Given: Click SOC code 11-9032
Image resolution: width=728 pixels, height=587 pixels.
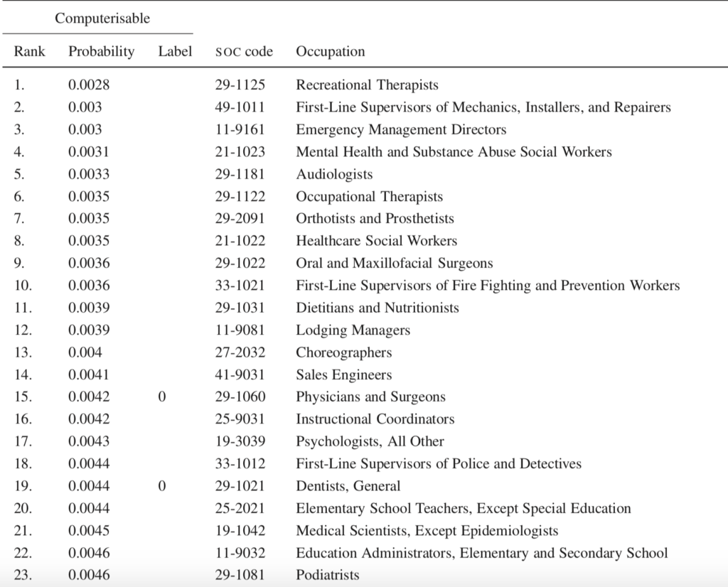Looking at the screenshot, I should 240,553.
